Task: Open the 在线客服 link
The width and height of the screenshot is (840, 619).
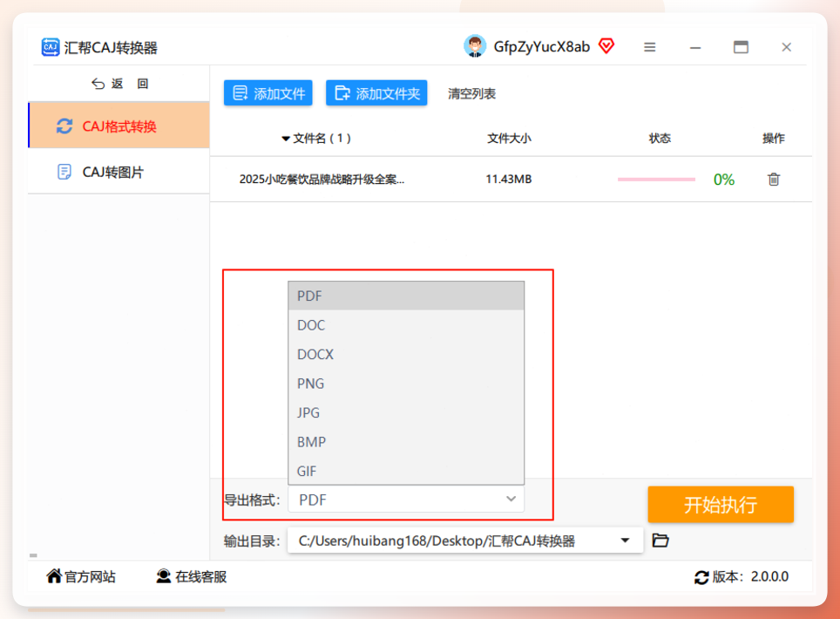Action: coord(201,576)
